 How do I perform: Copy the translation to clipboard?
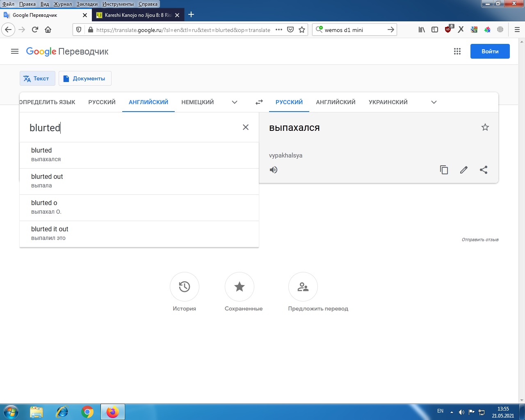pyautogui.click(x=444, y=170)
